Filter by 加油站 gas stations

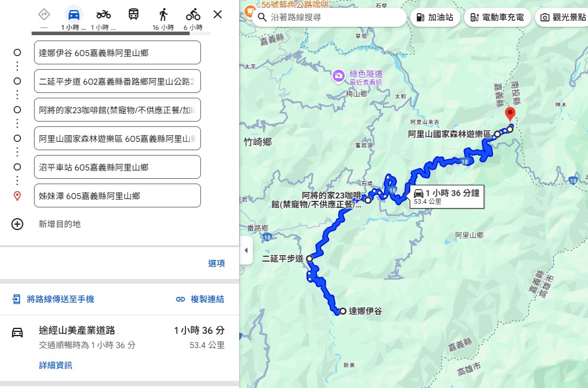435,17
